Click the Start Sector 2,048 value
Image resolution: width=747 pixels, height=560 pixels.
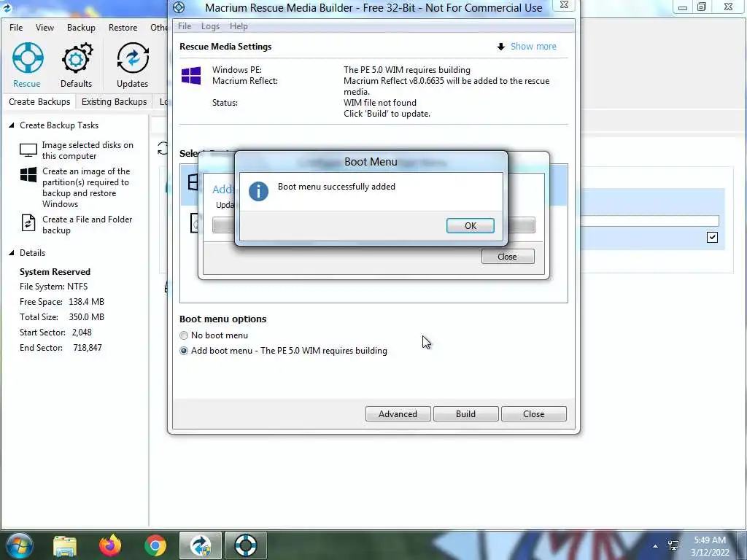82,332
